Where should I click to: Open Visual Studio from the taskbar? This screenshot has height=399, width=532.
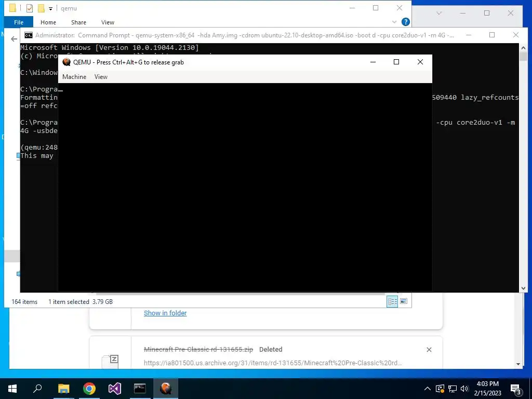(x=115, y=389)
